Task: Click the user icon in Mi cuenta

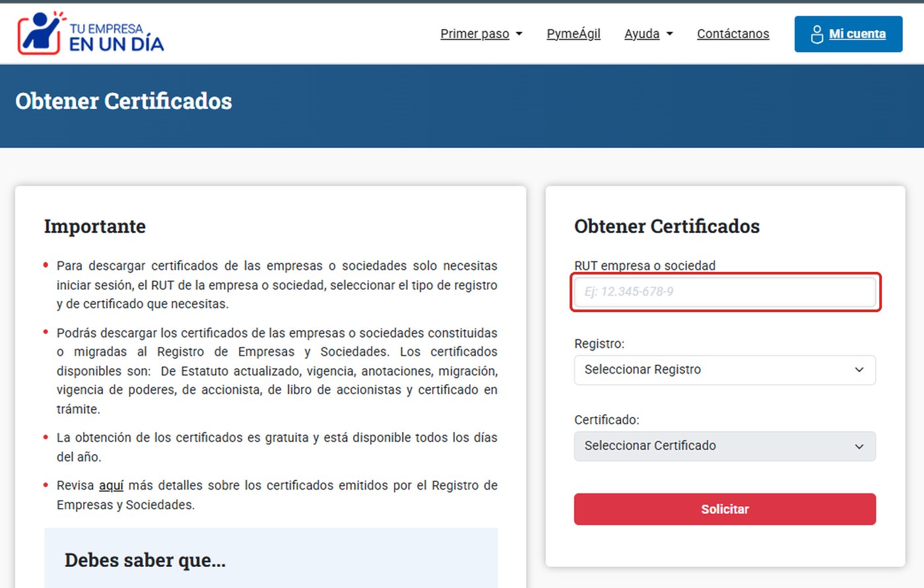Action: tap(817, 34)
